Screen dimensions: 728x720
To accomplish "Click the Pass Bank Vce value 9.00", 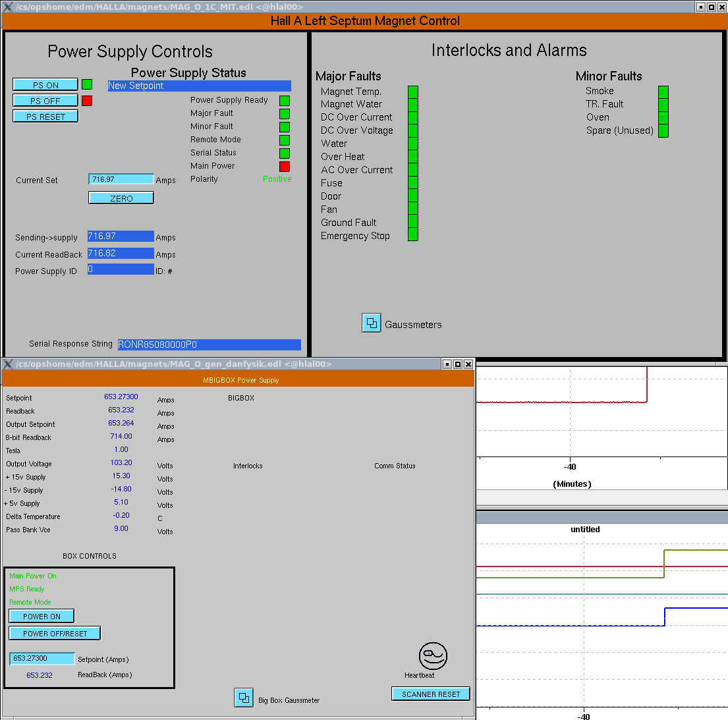I will 121,528.
